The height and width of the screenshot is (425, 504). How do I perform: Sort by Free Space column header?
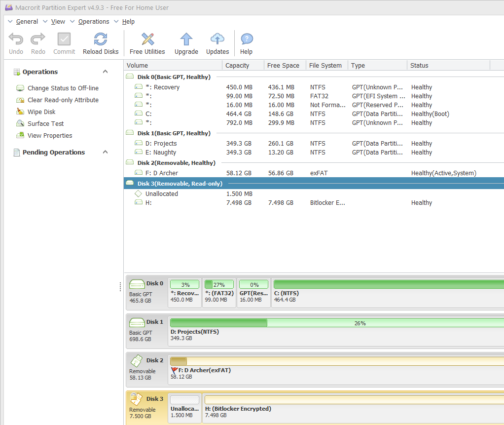285,65
